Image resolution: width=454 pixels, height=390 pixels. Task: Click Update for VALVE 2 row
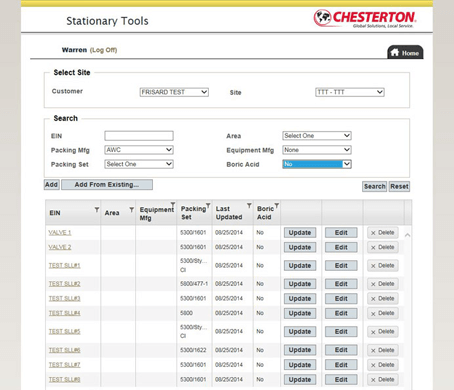point(300,247)
